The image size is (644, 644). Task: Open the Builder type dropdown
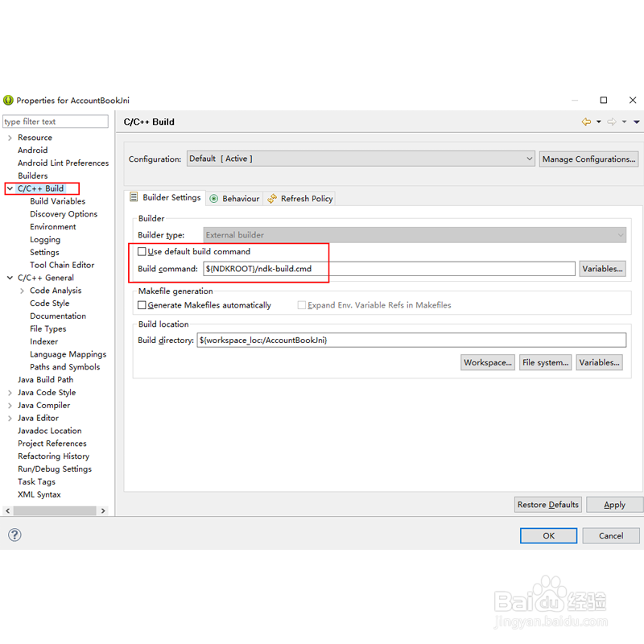coord(415,235)
